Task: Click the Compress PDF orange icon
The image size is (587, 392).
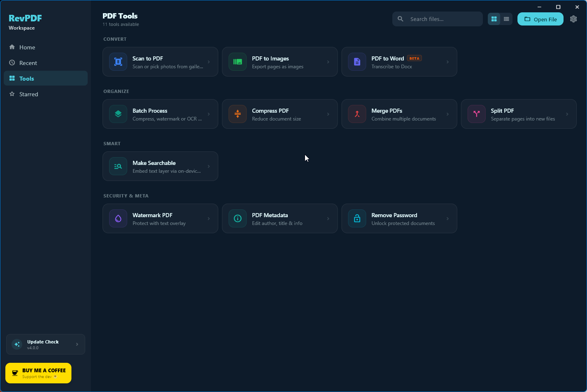Action: (x=238, y=114)
